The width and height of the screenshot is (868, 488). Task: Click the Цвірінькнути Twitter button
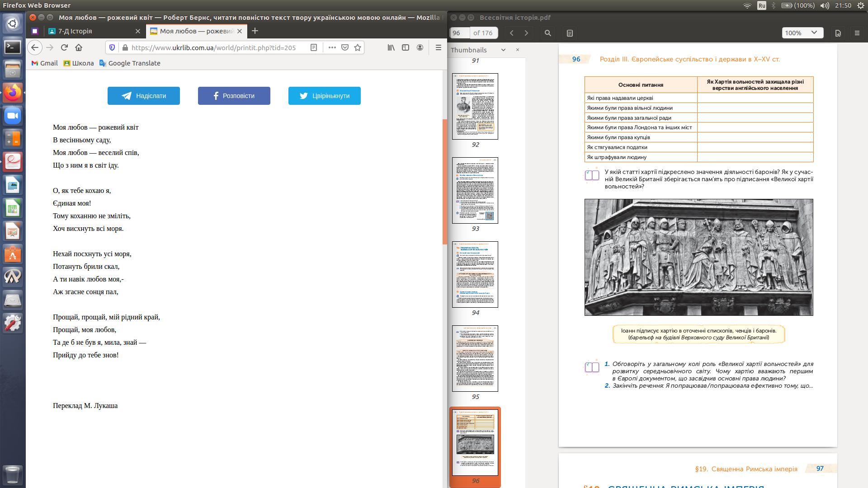click(x=325, y=96)
